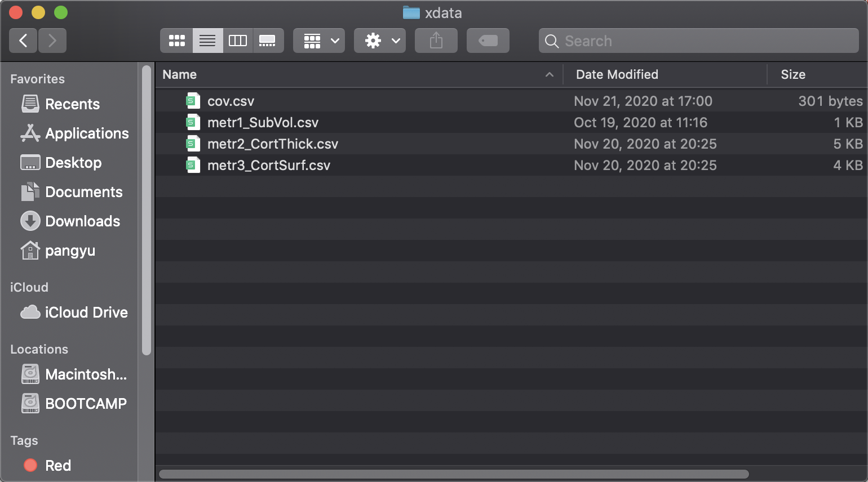Viewport: 868px width, 482px height.
Task: Select the metr2_CortThick.csv file name
Action: [x=273, y=144]
